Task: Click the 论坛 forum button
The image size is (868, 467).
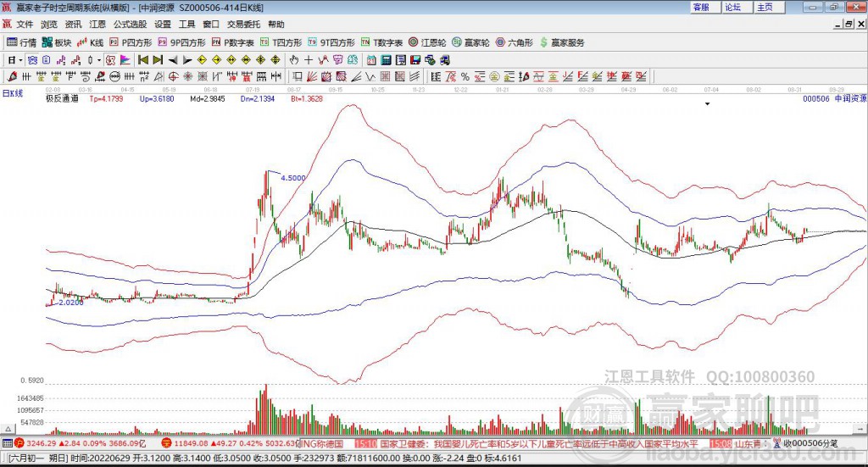Action: (x=737, y=7)
